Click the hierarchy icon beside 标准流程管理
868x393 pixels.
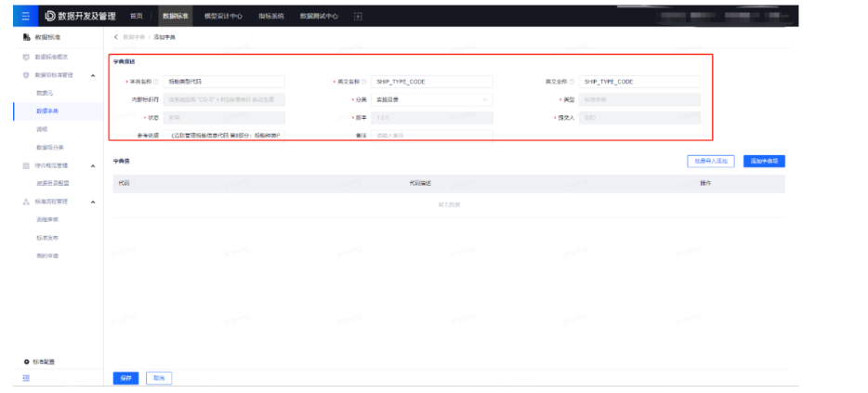tap(26, 202)
